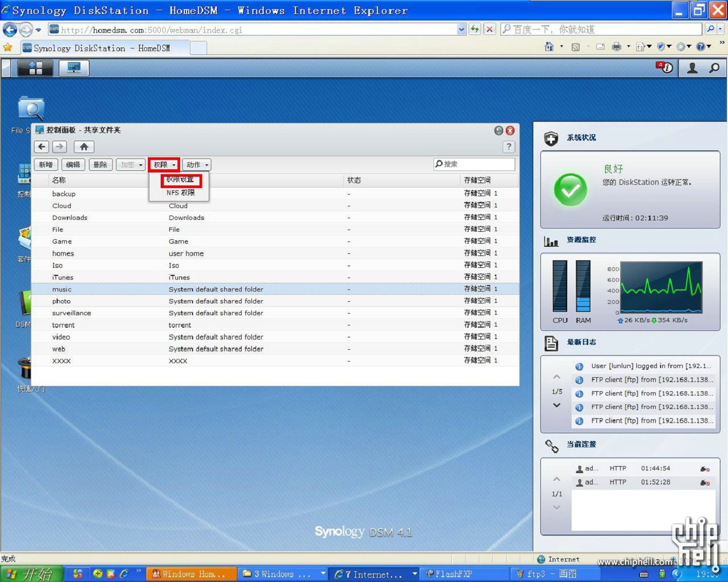Click the shared folder 搜索 field
Image resolution: width=728 pixels, height=582 pixels.
pos(475,164)
